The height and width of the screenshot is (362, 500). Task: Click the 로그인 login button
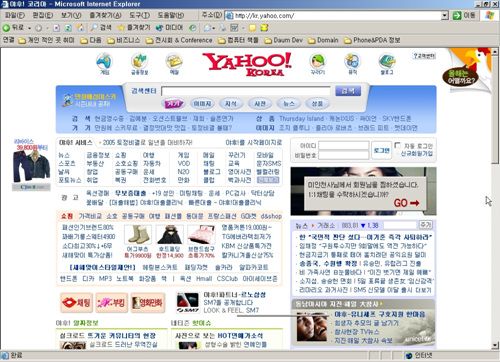(x=381, y=151)
